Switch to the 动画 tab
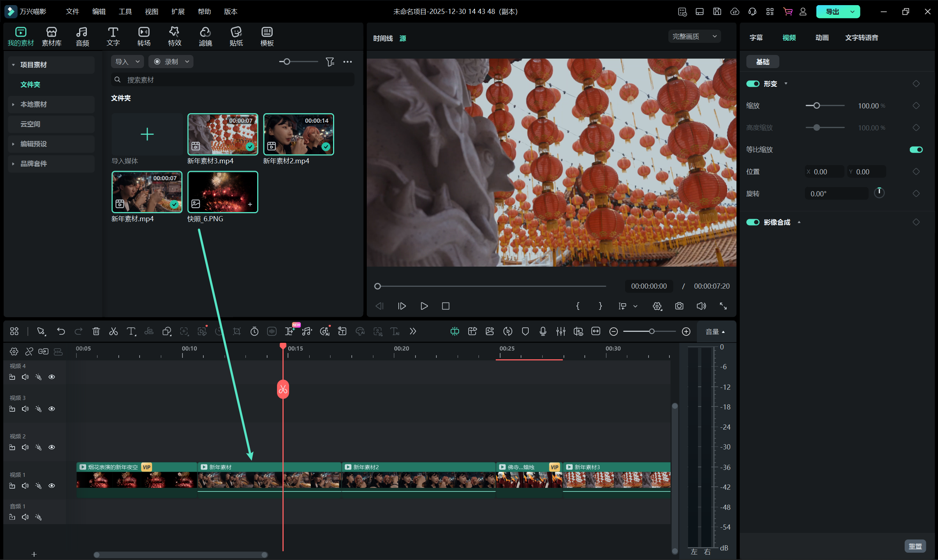 point(822,38)
